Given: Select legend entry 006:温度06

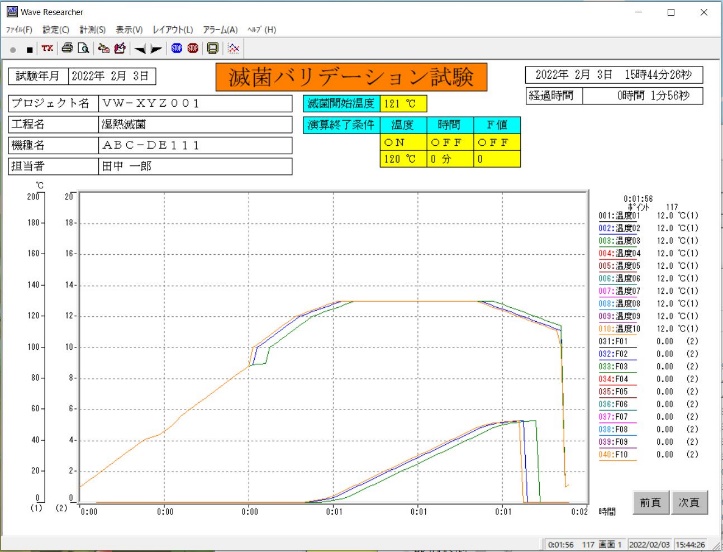Looking at the screenshot, I should (x=619, y=279).
